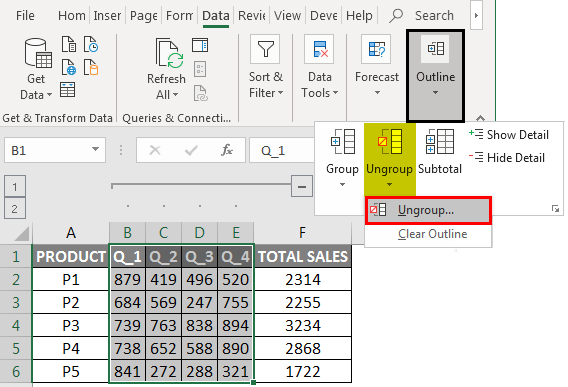Click the ribbon tab scroll right arrow
This screenshot has height=387, width=568.
point(476,15)
